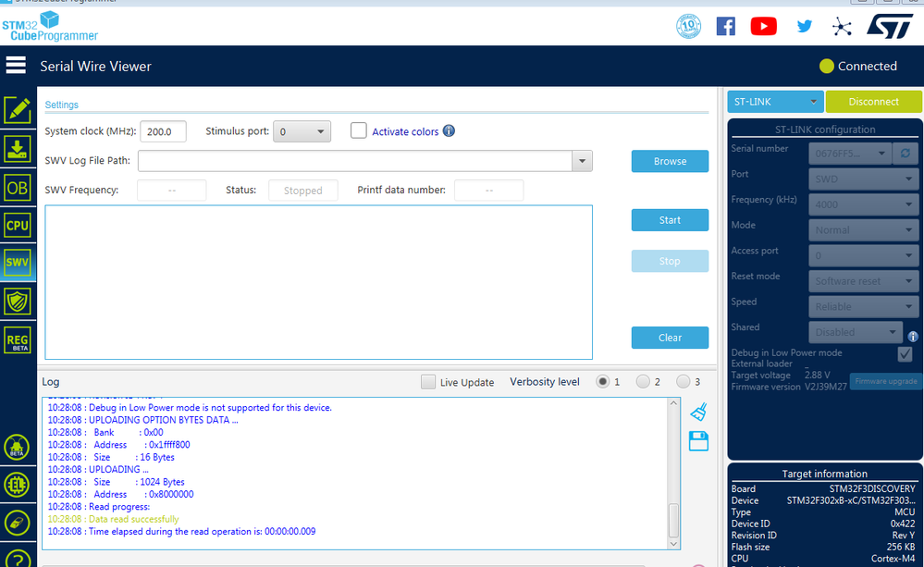Open the Reset mode dropdown
The width and height of the screenshot is (924, 567).
863,281
